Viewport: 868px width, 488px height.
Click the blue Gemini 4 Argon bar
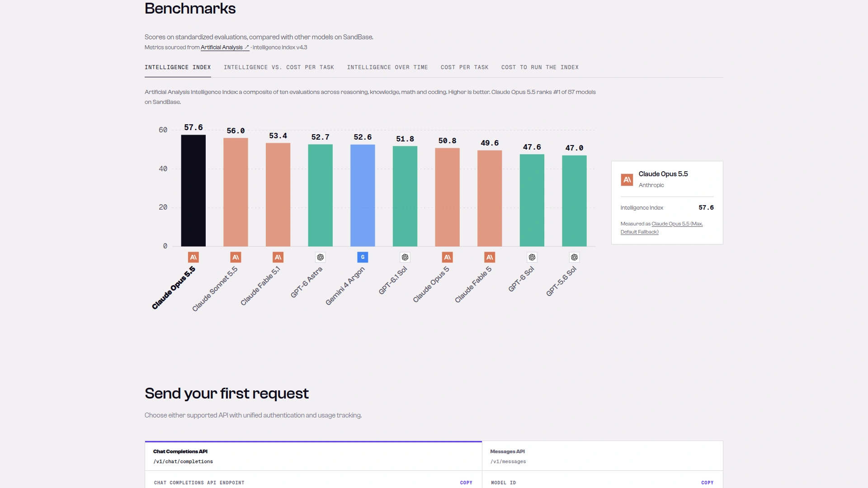click(x=363, y=196)
